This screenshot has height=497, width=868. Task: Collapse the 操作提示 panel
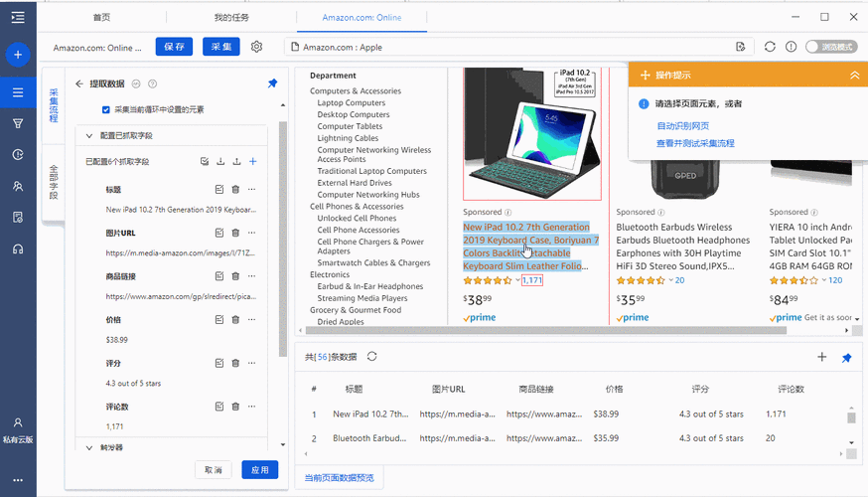854,76
